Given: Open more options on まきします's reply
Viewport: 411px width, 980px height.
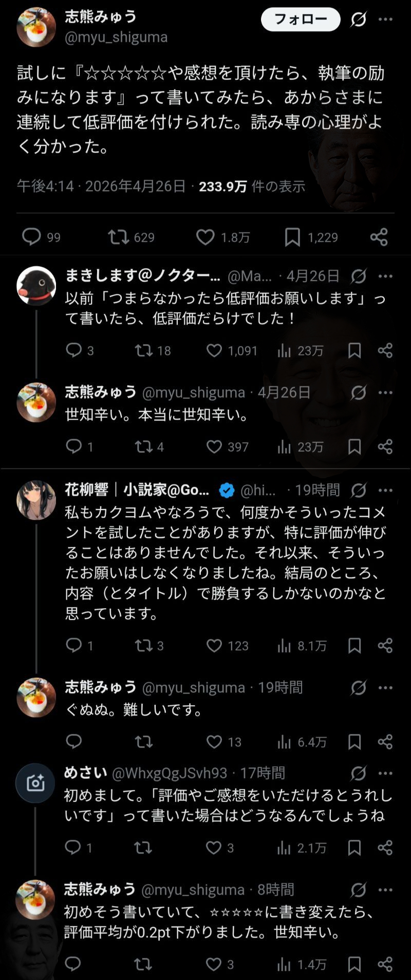Looking at the screenshot, I should point(385,276).
